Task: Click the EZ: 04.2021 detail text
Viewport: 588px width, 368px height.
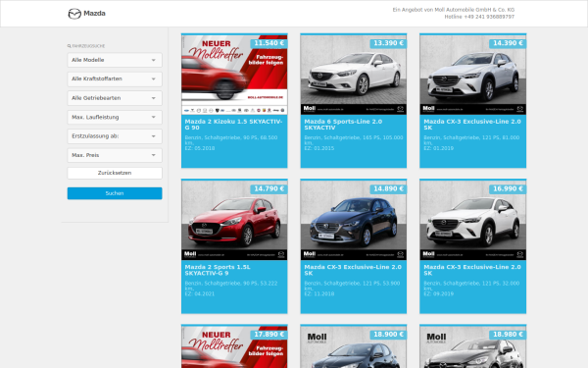Action: point(200,294)
